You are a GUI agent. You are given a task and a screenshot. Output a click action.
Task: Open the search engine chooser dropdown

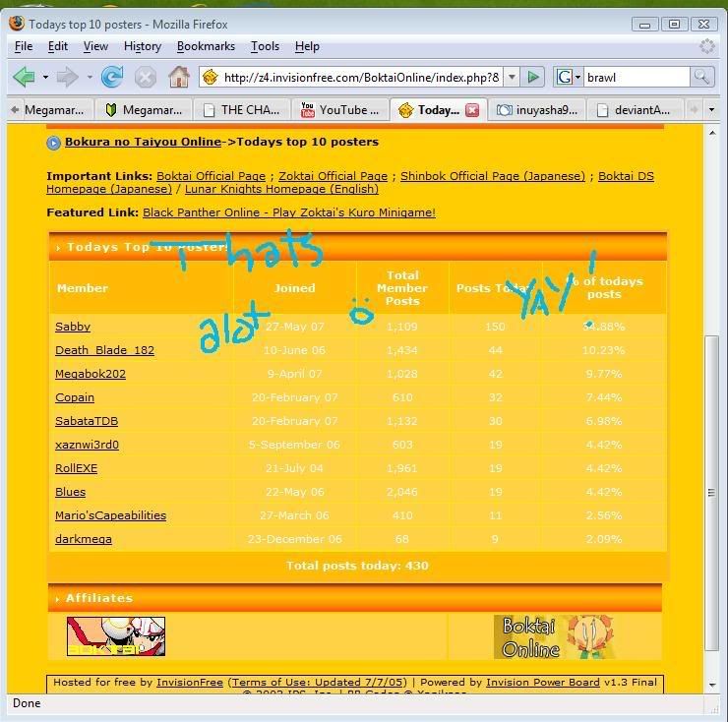(x=577, y=77)
